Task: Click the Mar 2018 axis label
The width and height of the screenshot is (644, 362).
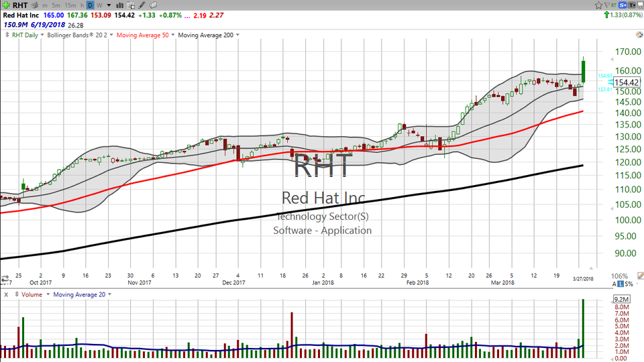Action: (x=502, y=282)
